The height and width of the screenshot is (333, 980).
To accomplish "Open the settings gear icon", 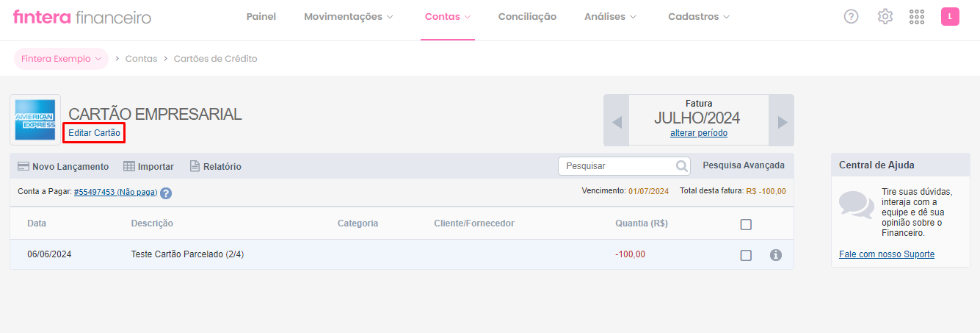I will pos(885,16).
